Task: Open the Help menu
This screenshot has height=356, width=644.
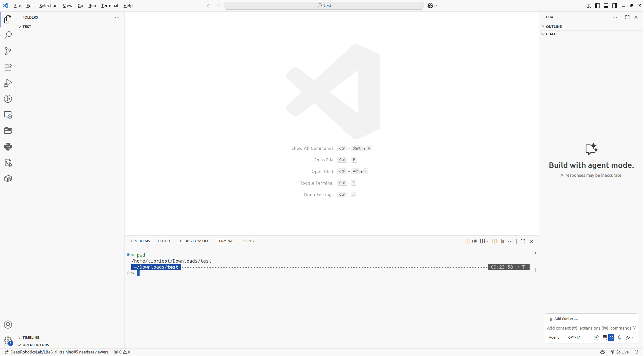Action: [128, 6]
